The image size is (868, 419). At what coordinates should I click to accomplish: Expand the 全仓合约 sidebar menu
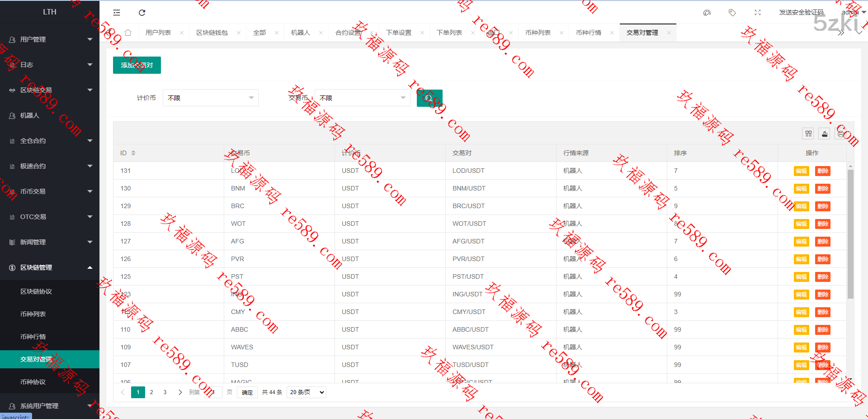(x=50, y=141)
